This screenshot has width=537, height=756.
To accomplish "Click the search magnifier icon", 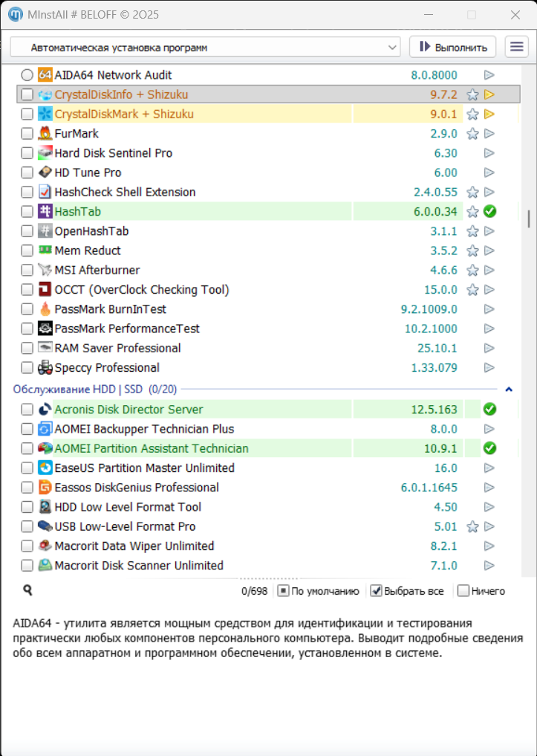I will pos(27,590).
